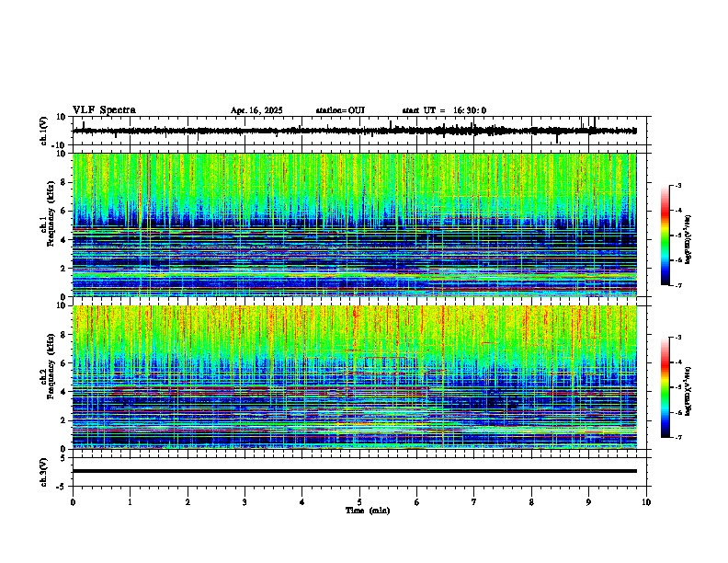Click the ch.2 spectrogram color scale bar

665,387
